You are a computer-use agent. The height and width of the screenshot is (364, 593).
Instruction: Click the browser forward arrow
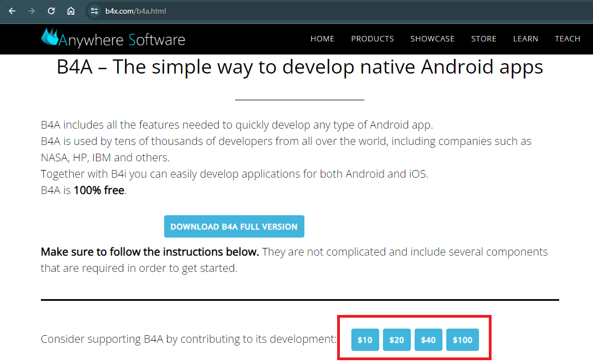tap(32, 11)
